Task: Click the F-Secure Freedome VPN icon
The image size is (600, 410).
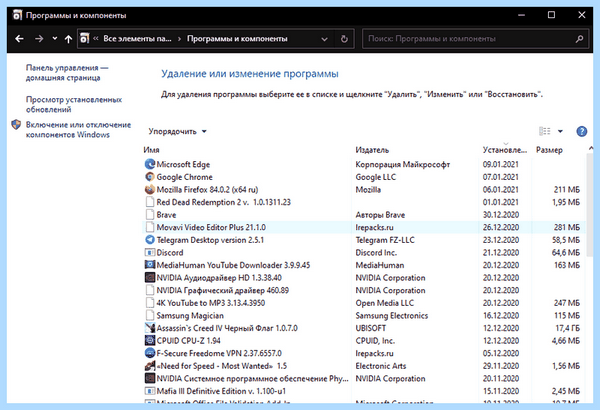Action: tap(150, 353)
